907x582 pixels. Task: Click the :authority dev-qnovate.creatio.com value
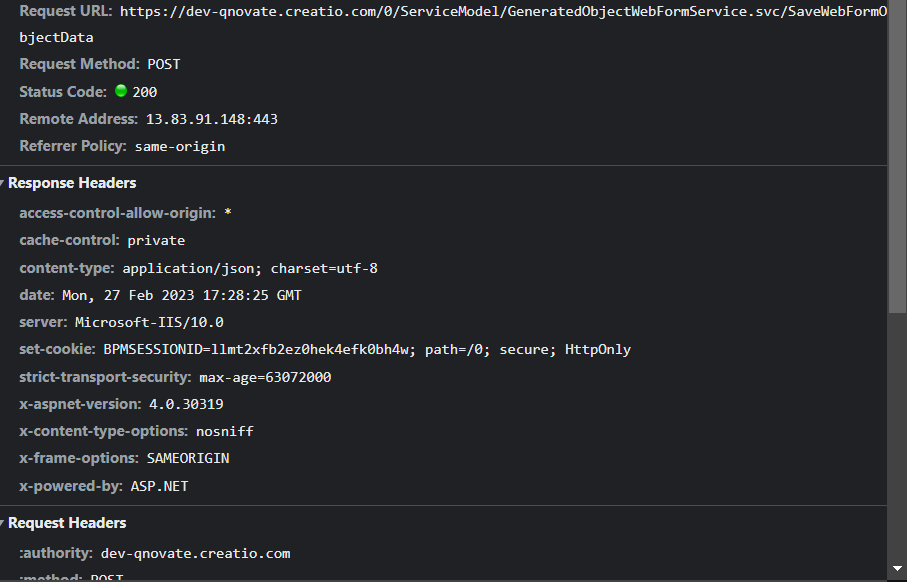(196, 554)
